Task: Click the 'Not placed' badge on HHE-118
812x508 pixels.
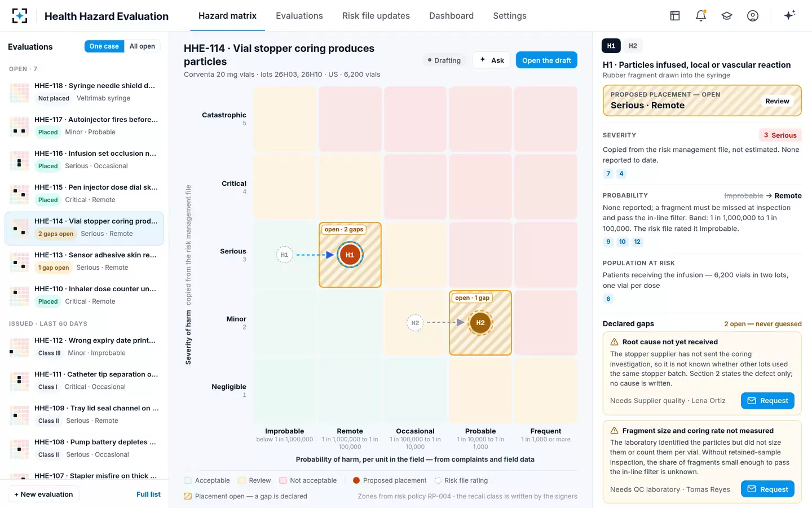Action: (54, 98)
